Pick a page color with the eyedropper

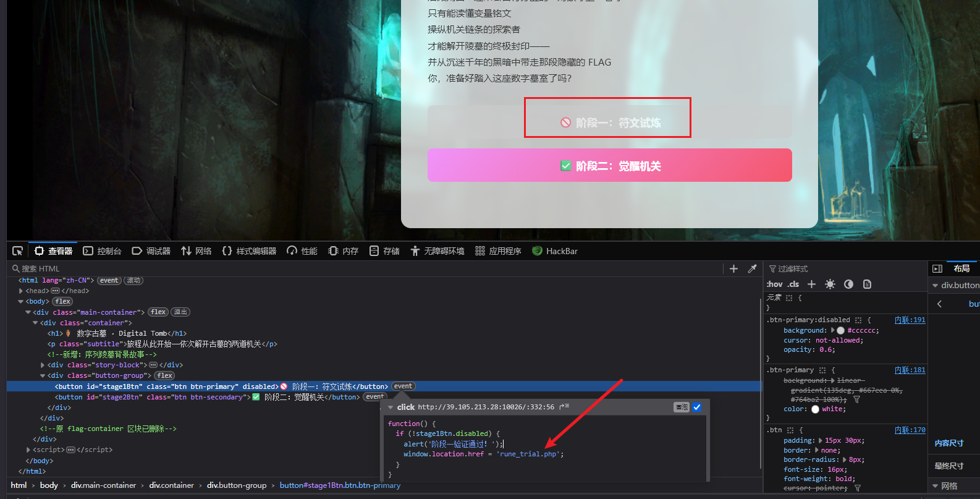[752, 268]
